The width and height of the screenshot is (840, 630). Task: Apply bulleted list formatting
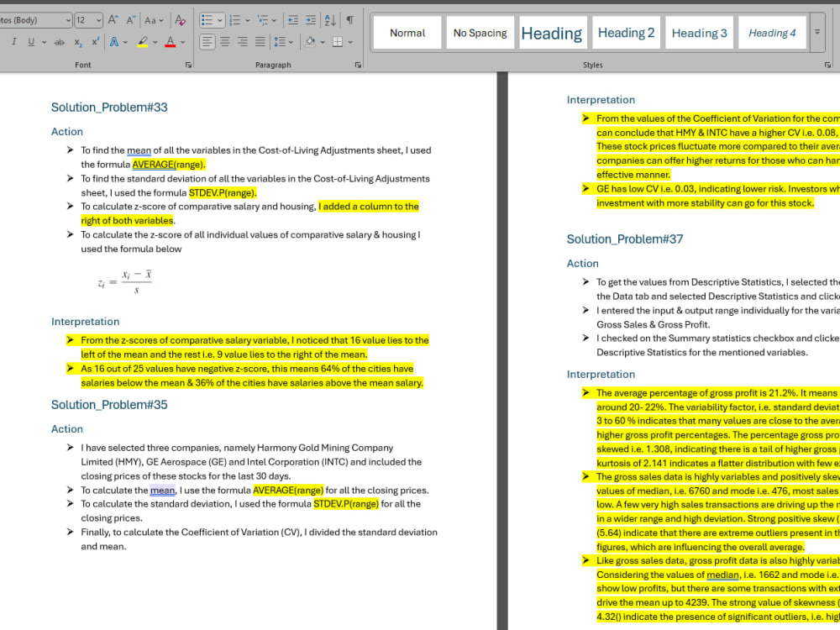coord(207,20)
